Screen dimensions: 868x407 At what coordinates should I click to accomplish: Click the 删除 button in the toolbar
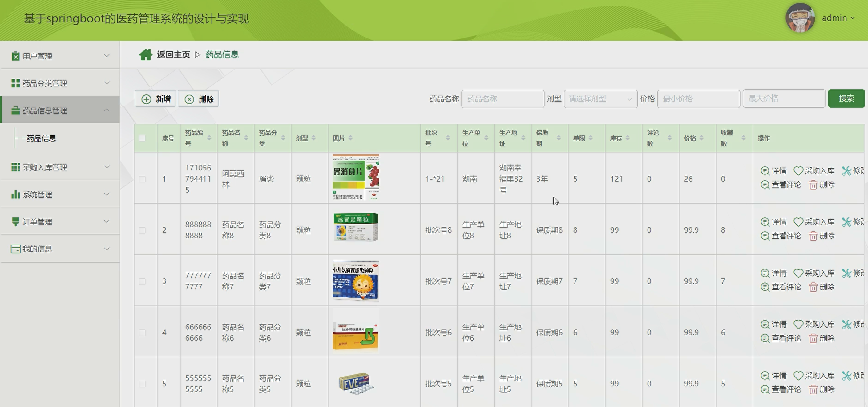coord(198,99)
